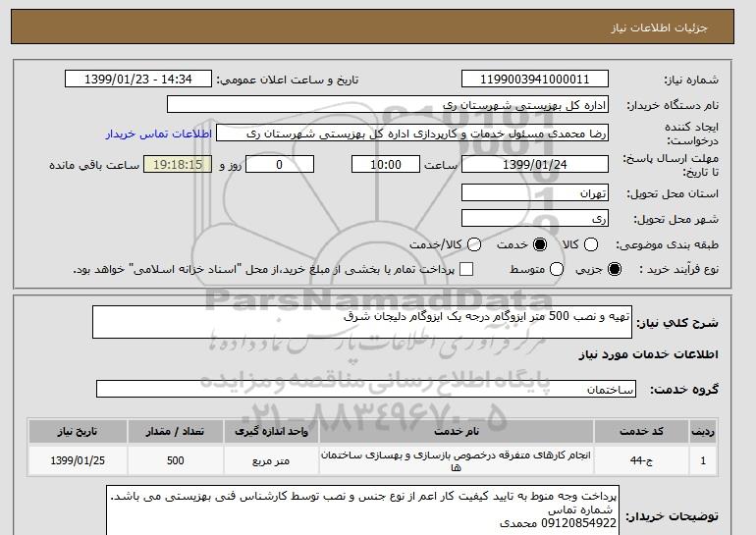Select the خدمت radio button
Image resolution: width=756 pixels, height=535 pixels.
click(x=540, y=244)
